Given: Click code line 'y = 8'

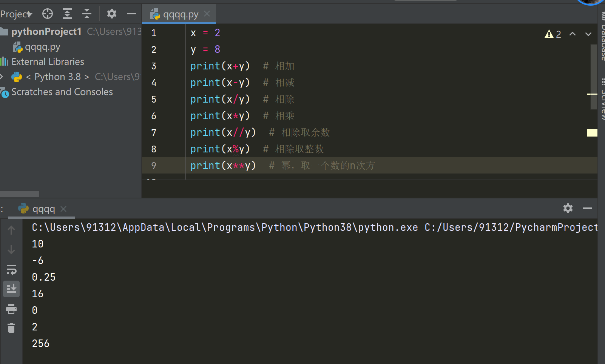Looking at the screenshot, I should coord(205,49).
